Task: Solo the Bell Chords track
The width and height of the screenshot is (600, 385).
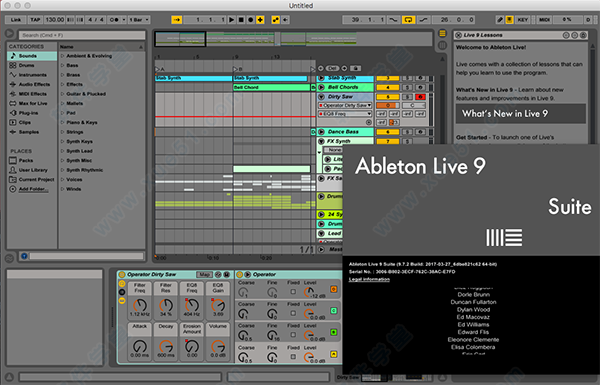Action: point(408,87)
